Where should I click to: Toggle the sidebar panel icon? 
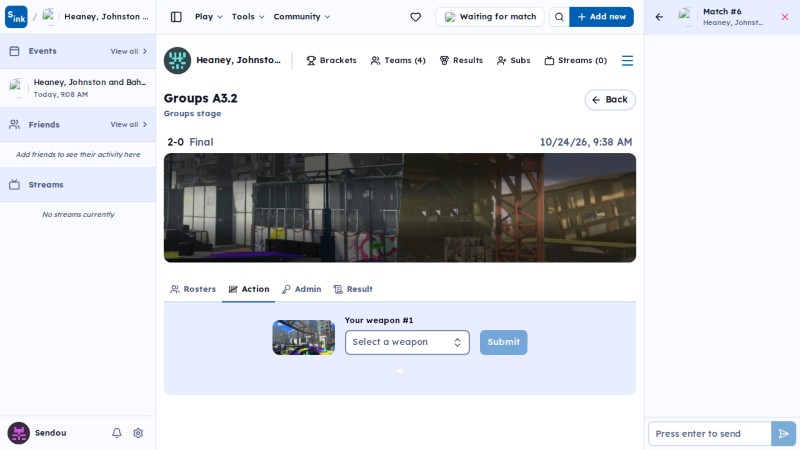[176, 17]
